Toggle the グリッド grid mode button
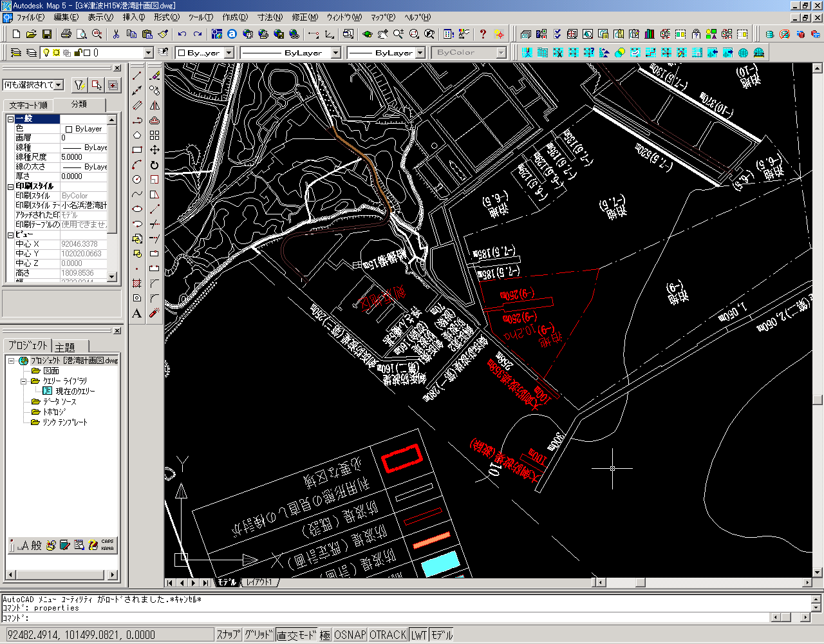The width and height of the screenshot is (824, 644). pyautogui.click(x=258, y=635)
